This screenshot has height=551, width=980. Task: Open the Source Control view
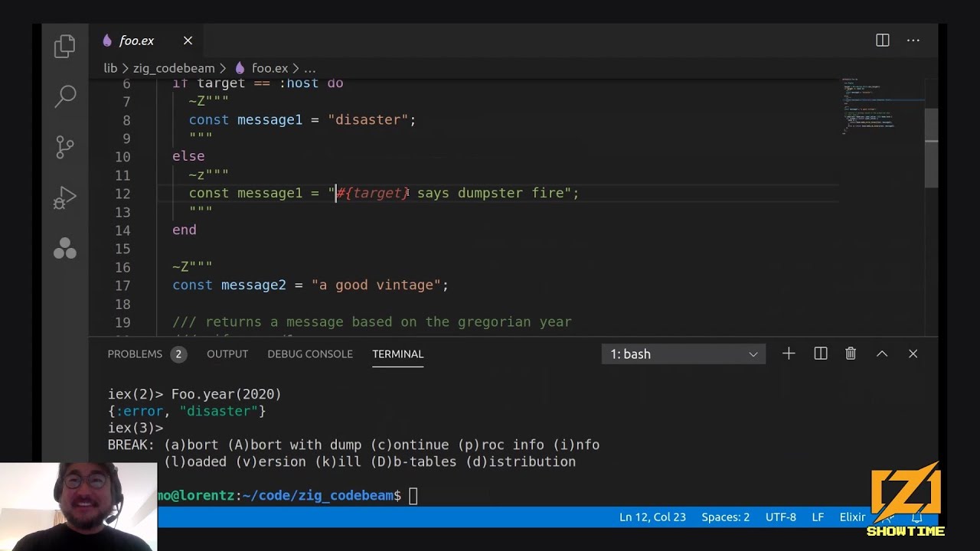[65, 146]
